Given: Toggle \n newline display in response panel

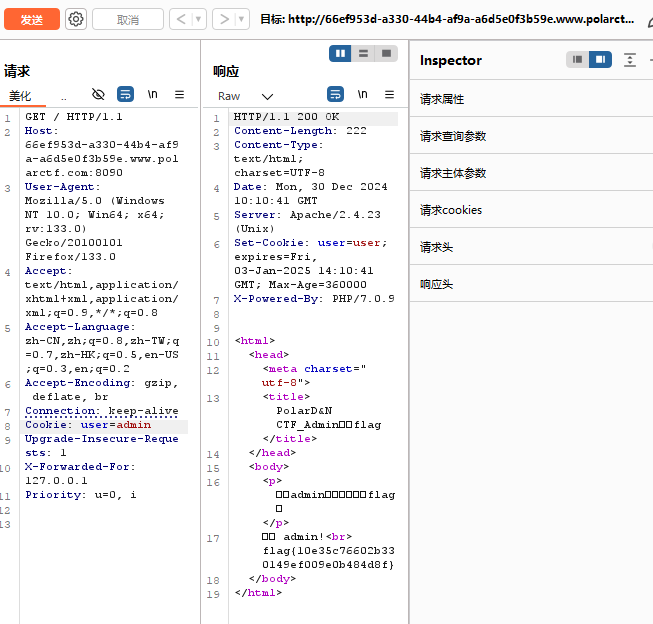Looking at the screenshot, I should point(362,95).
